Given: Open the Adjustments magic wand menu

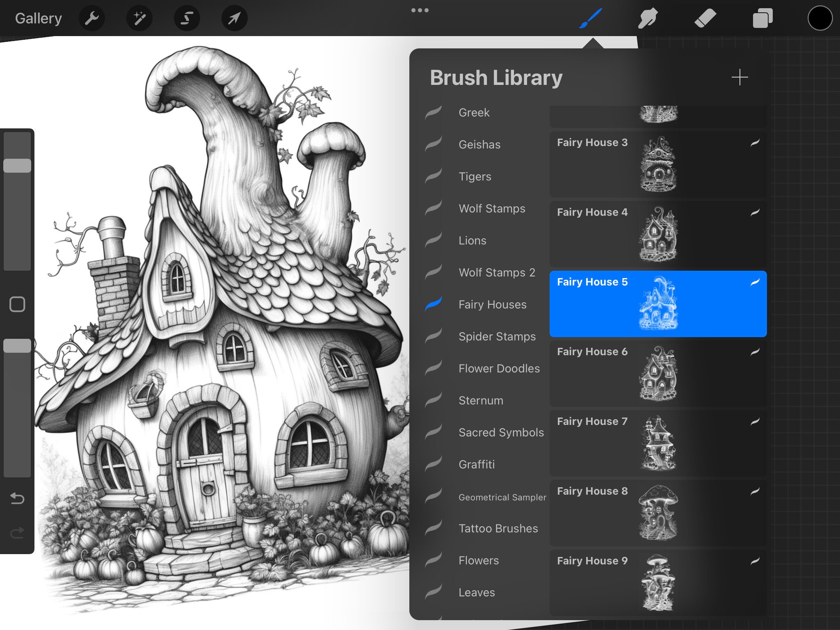Looking at the screenshot, I should [x=139, y=18].
